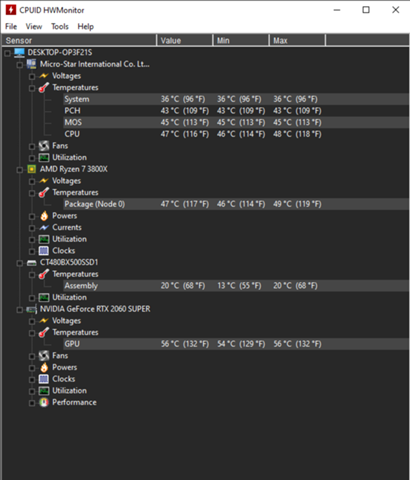Click the DESKTOP-OP3F21S computer icon
The image size is (410, 480).
(x=19, y=53)
